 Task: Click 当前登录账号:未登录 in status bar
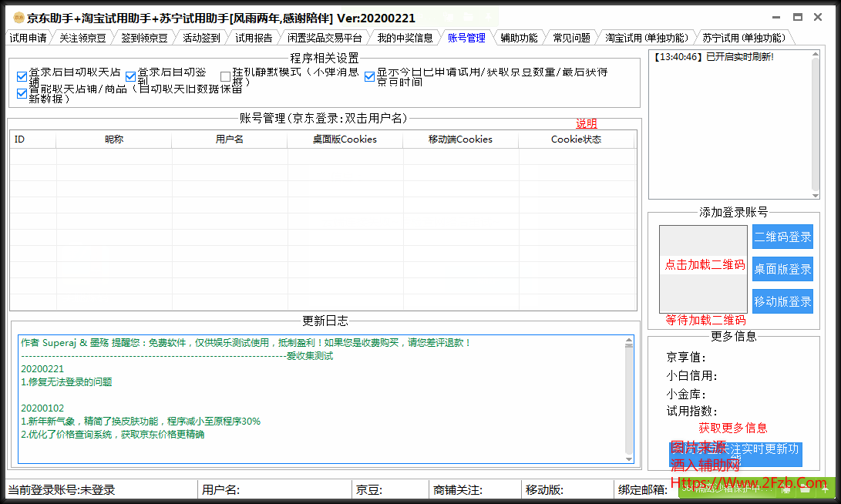(x=62, y=489)
